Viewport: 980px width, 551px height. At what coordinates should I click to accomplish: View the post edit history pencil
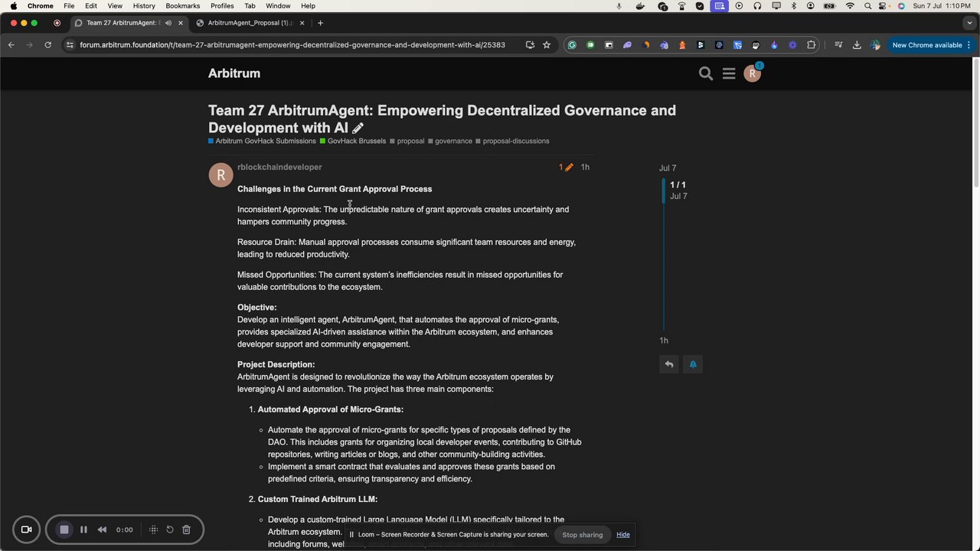tap(566, 167)
